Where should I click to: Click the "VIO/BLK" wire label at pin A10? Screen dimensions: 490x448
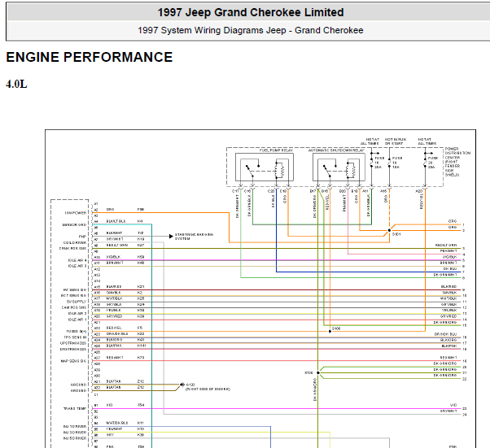tap(112, 257)
